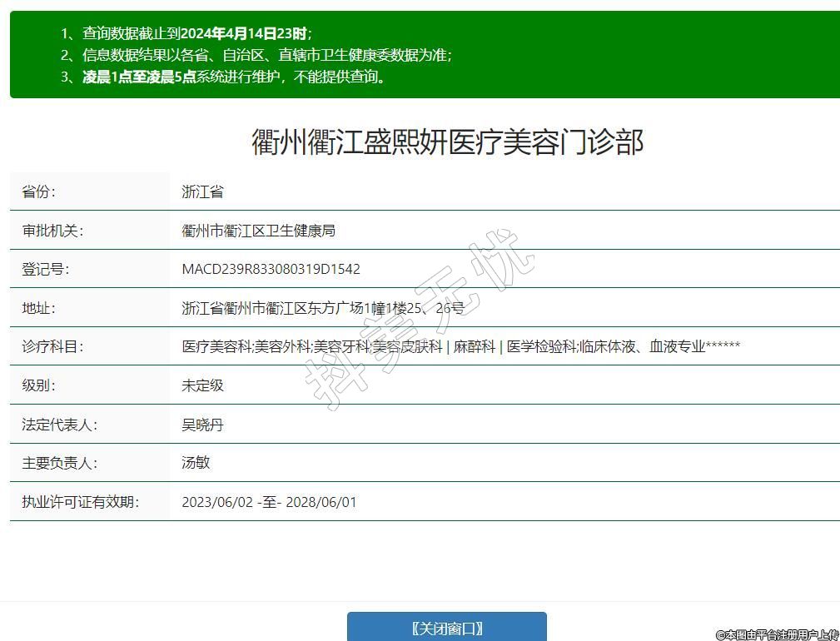Select the 地址 field label

38,308
